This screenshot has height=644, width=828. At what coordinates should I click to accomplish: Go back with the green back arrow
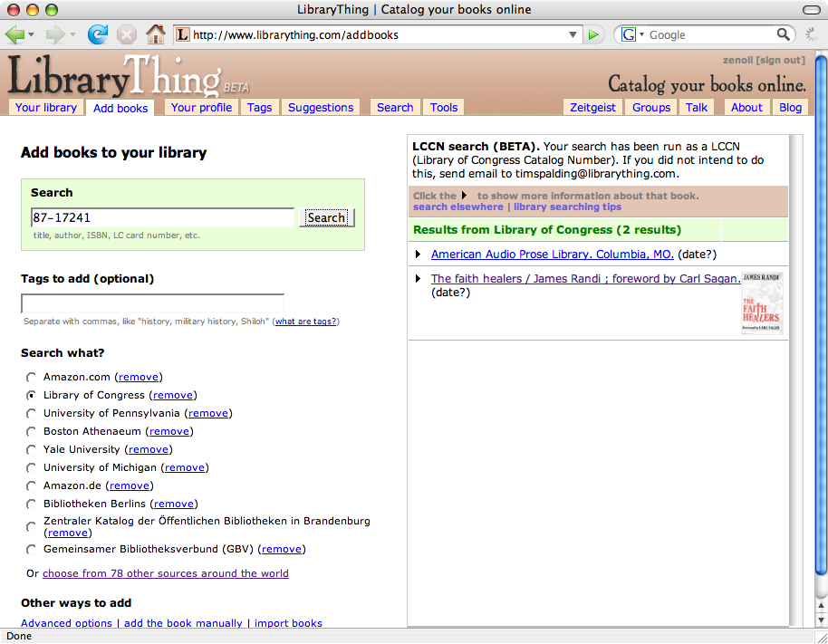14,34
